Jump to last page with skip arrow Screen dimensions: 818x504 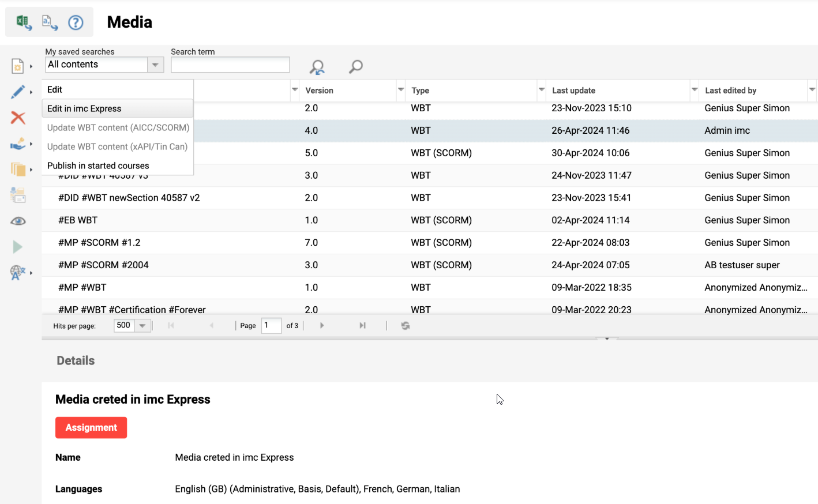click(362, 325)
